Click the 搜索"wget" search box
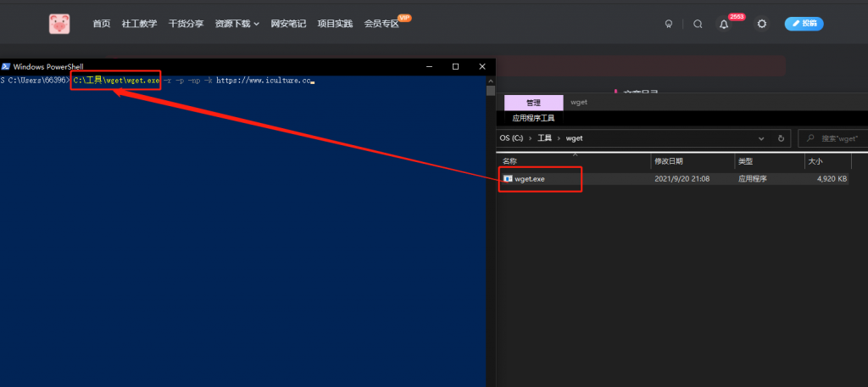The width and height of the screenshot is (868, 387). [832, 138]
